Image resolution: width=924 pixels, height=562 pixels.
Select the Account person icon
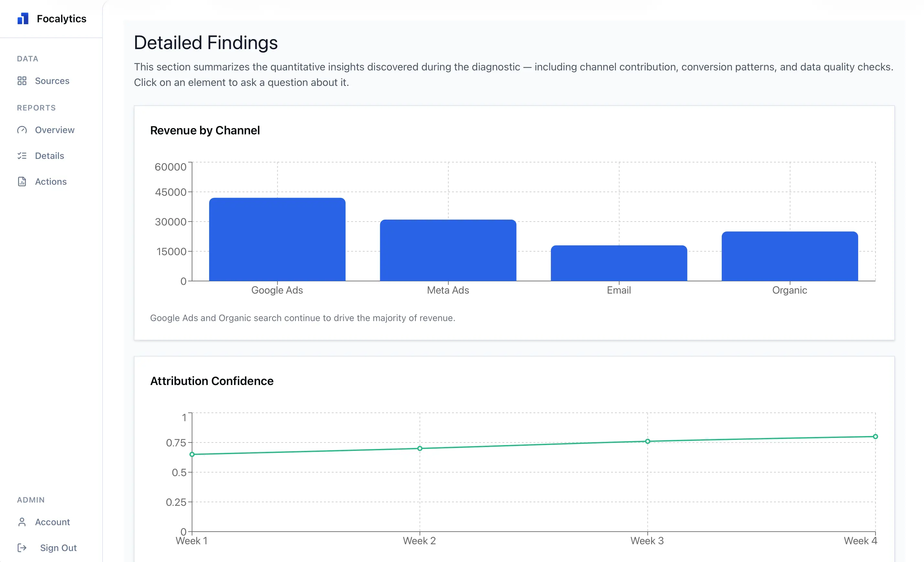[x=22, y=522]
